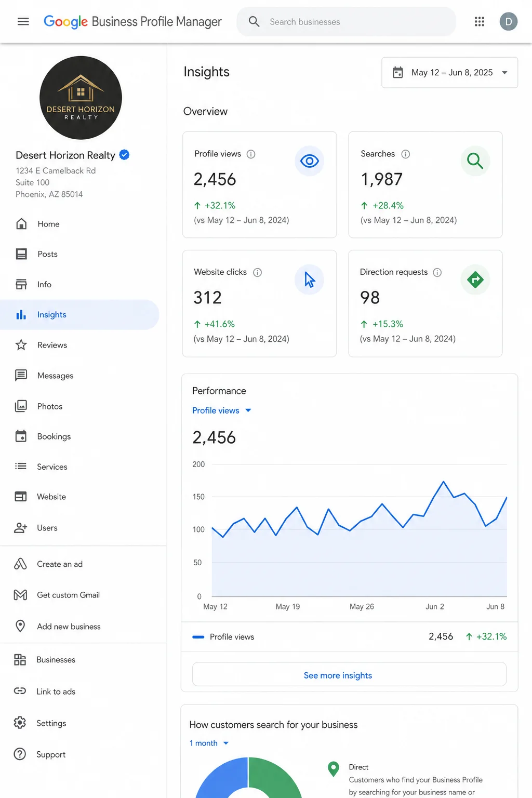Click the address 1234 E Camelback Rd
This screenshot has height=798, width=532.
(x=56, y=170)
